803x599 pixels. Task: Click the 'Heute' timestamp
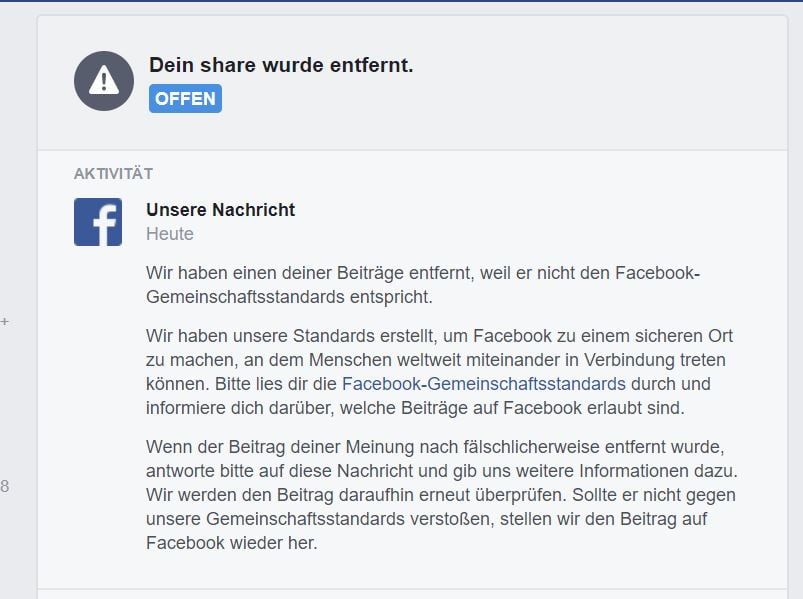170,234
